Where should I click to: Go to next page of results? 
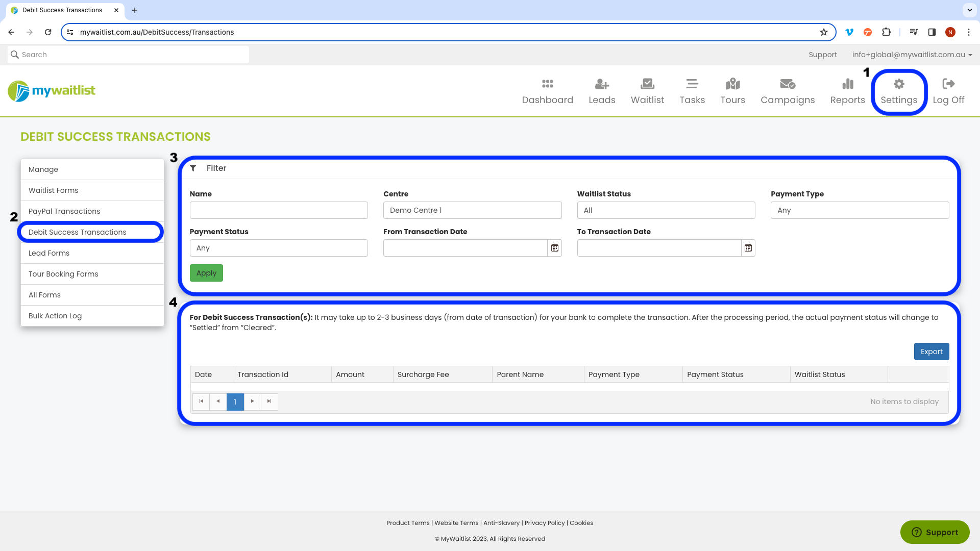252,402
